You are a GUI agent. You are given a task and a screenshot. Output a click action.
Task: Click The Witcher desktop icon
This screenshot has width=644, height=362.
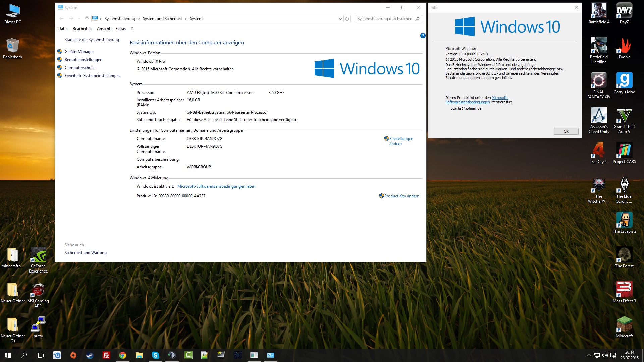pos(599,190)
